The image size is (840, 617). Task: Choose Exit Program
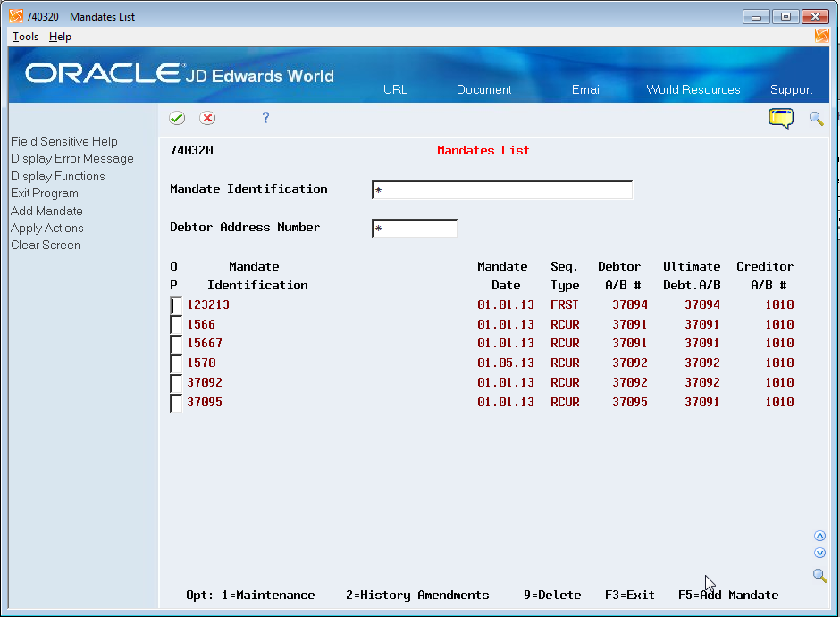pos(45,193)
